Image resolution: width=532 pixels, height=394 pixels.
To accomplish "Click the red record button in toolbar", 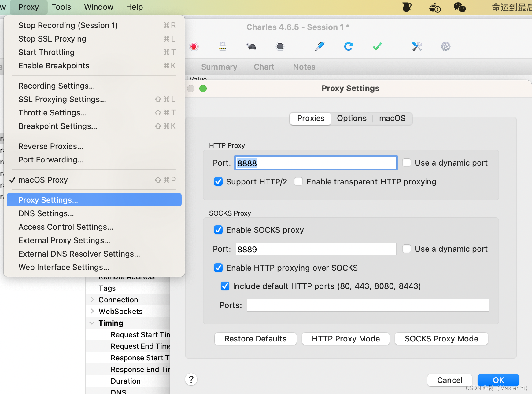I will 194,46.
